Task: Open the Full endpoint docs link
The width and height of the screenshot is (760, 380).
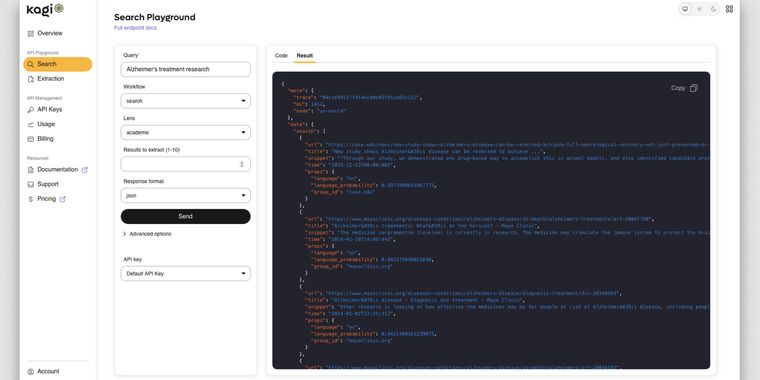Action: tap(135, 28)
